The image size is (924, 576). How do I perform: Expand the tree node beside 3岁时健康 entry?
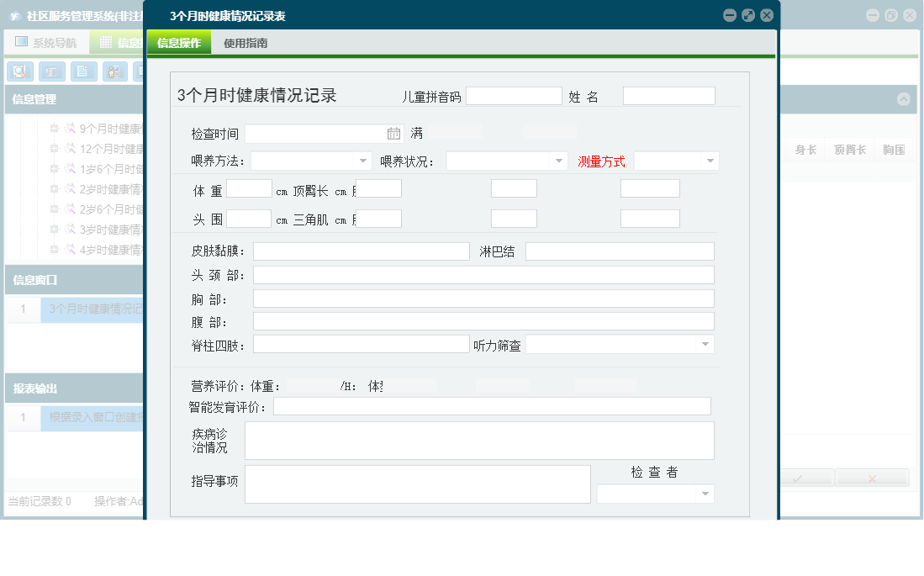pyautogui.click(x=54, y=228)
